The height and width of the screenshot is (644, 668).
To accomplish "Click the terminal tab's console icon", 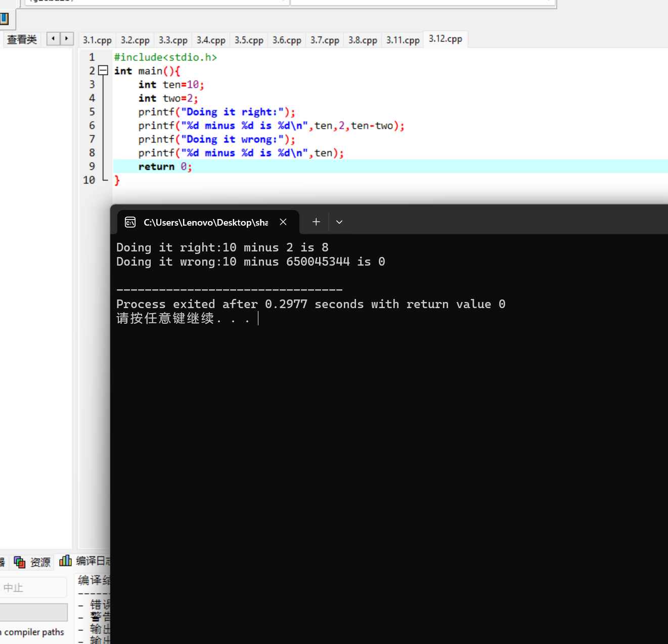I will (130, 222).
